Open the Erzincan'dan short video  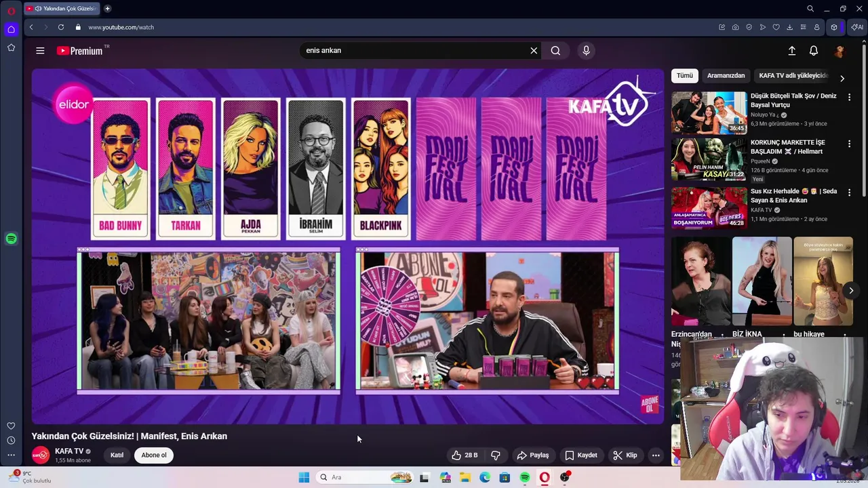tap(701, 281)
